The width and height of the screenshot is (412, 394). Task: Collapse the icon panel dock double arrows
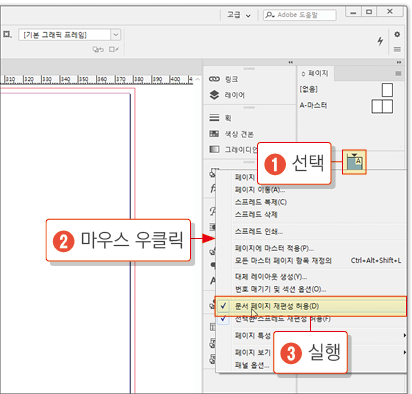coord(291,62)
